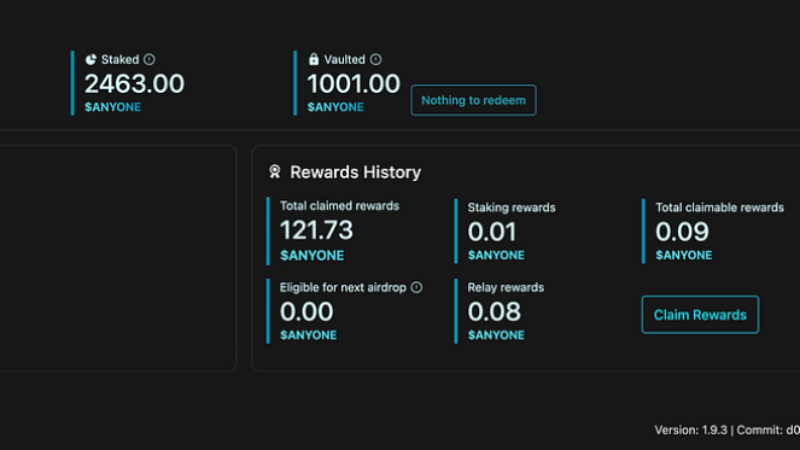
Task: Click the Vaulted lock icon
Action: (x=314, y=60)
